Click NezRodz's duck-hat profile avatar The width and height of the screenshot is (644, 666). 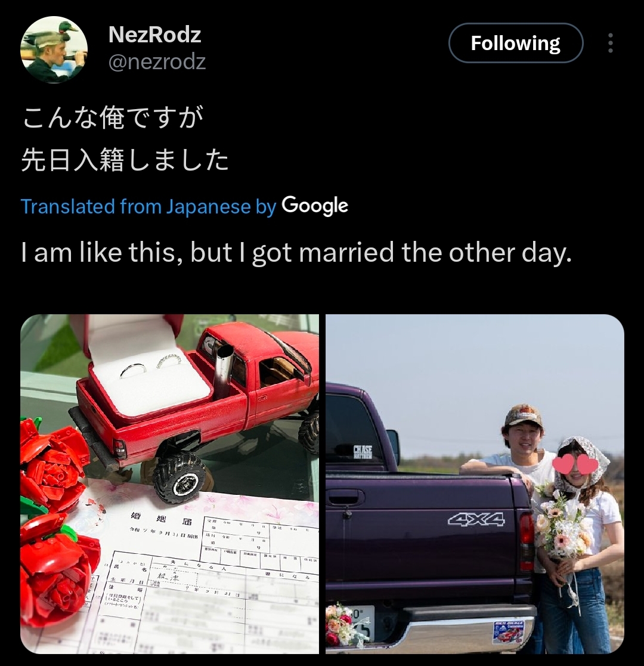tap(54, 49)
